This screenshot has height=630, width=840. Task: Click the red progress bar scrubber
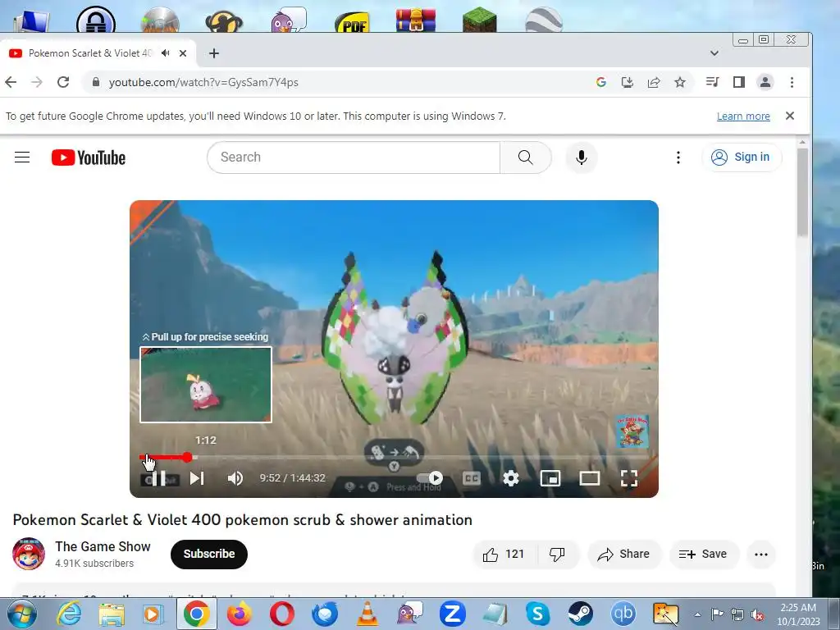[187, 457]
